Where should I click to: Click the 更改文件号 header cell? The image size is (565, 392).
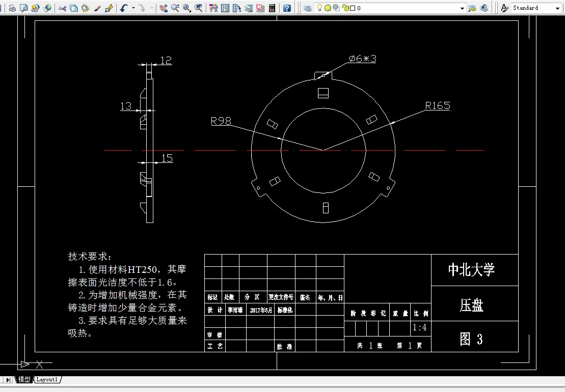(281, 297)
